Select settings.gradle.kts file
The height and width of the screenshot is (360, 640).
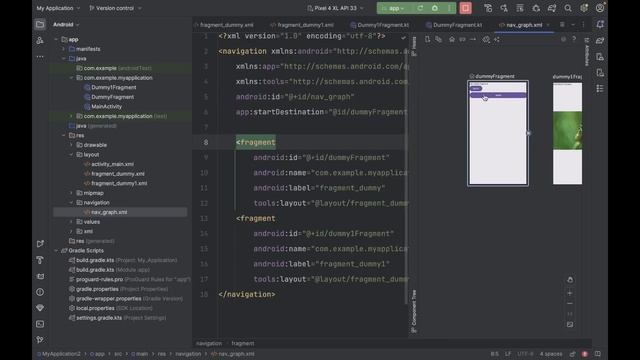pos(99,318)
